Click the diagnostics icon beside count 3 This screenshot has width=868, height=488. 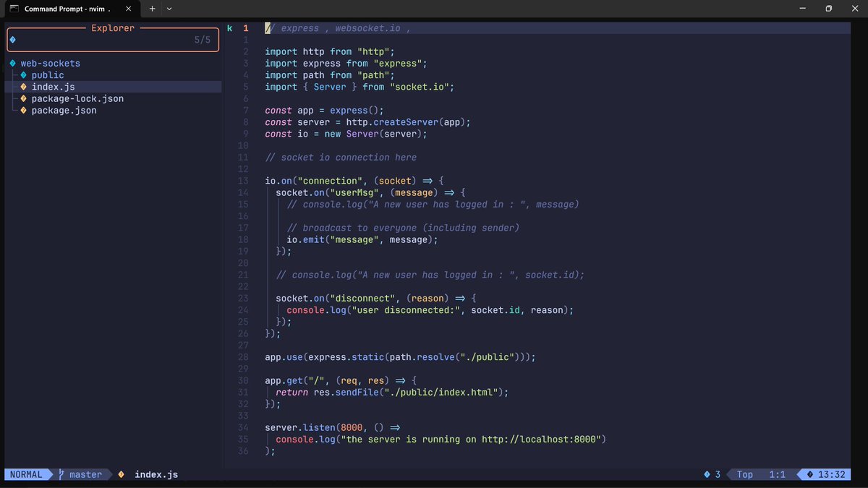click(x=707, y=474)
